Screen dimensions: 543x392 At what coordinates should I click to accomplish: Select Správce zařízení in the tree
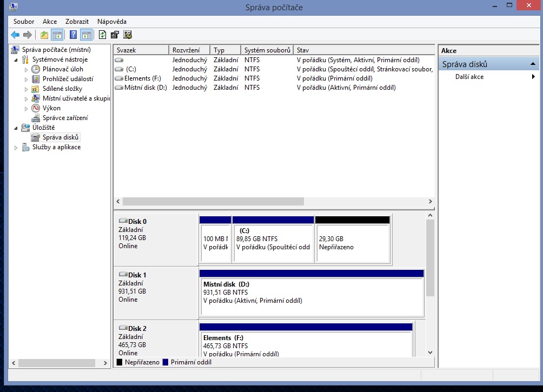coord(65,118)
